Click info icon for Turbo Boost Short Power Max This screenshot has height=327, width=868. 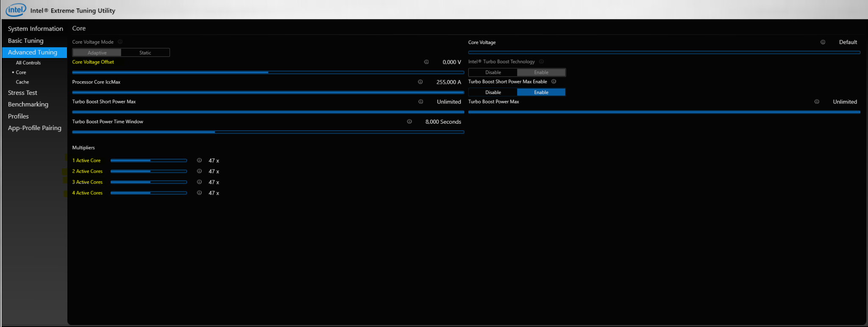[421, 102]
